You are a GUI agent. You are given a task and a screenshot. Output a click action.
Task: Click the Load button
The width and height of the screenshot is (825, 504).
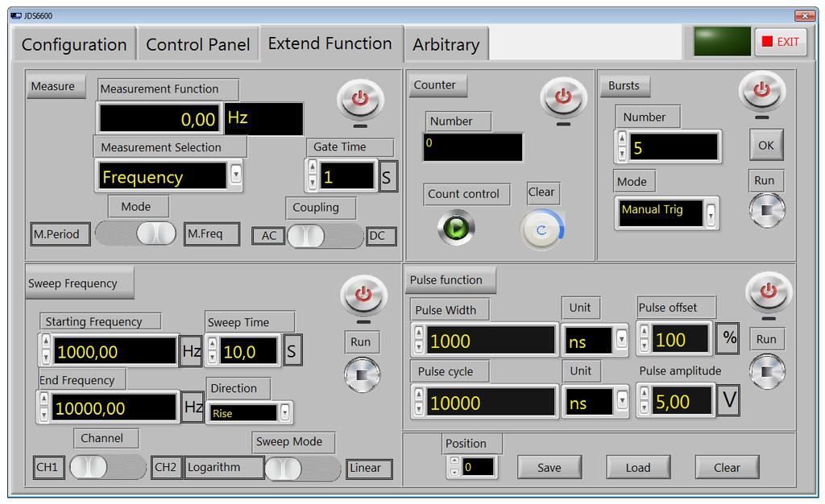(638, 467)
